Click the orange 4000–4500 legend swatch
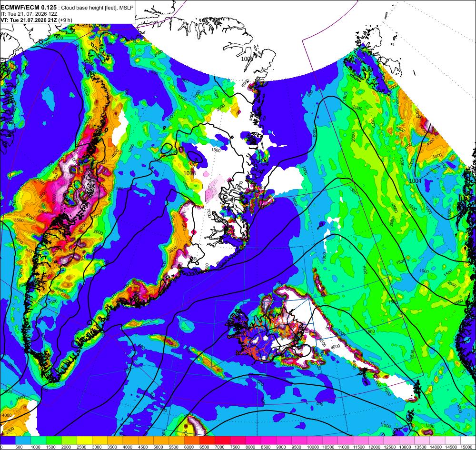476x450 pixels. (x=130, y=440)
